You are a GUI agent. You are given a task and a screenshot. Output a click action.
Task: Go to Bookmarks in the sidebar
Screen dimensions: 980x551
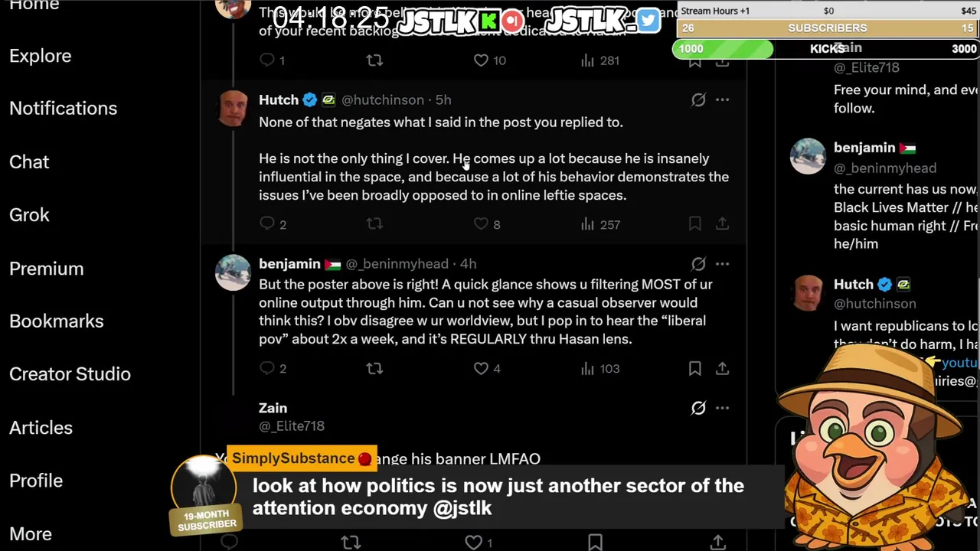pyautogui.click(x=57, y=321)
